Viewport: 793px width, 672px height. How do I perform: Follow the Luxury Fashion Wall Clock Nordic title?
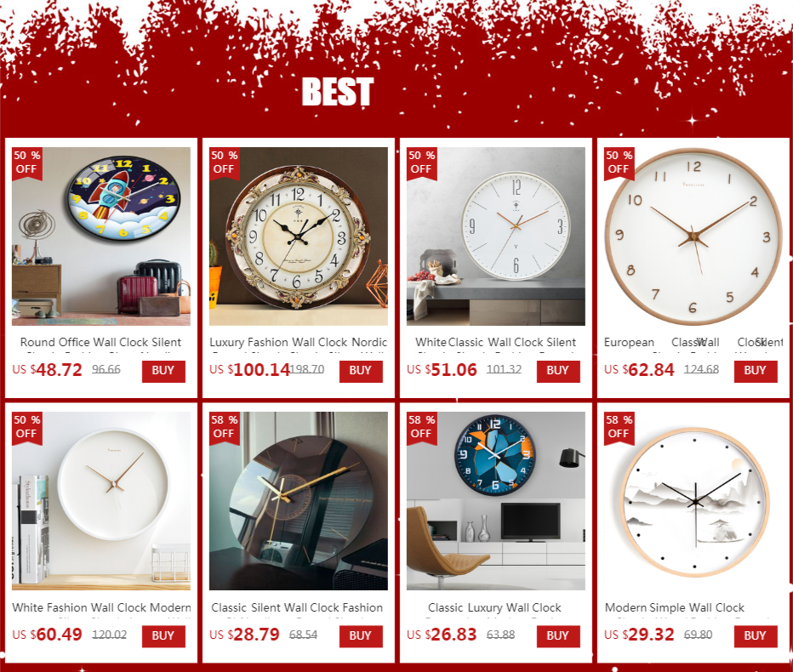pos(299,342)
